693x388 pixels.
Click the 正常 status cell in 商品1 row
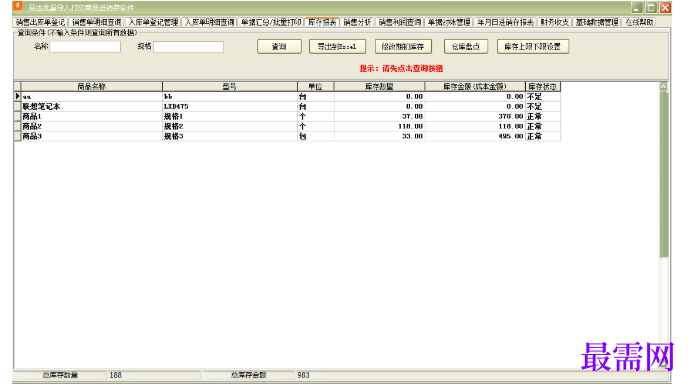543,117
